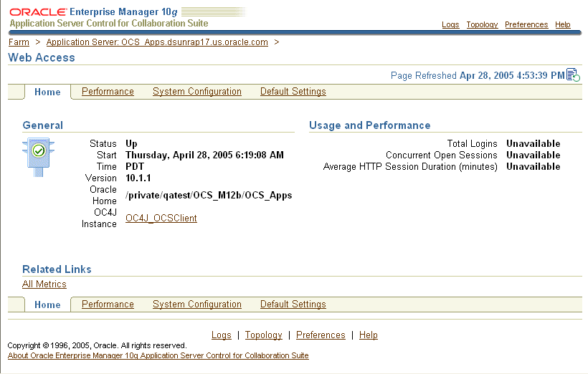The image size is (588, 374).
Task: Open the bottom System Configuration tab
Action: pos(197,305)
